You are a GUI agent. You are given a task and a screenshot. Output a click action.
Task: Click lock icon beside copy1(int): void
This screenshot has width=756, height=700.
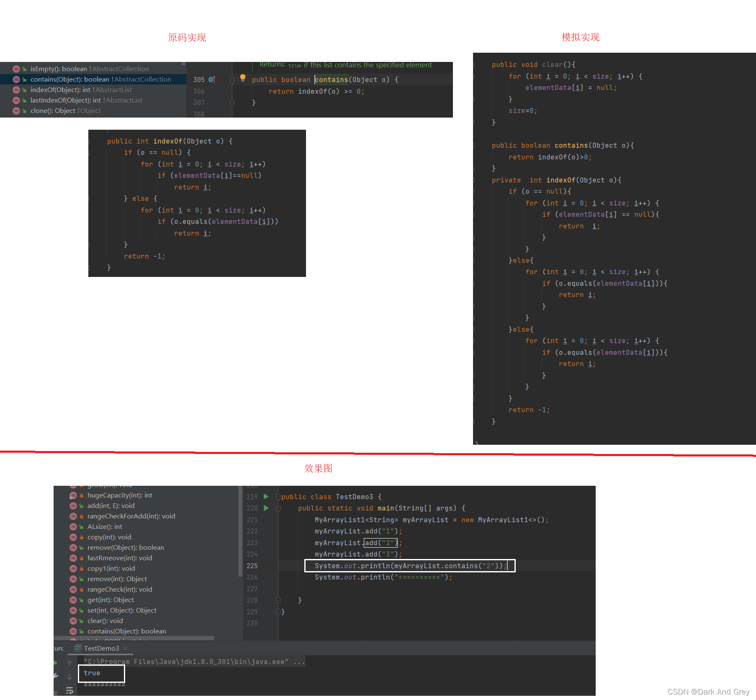coord(82,569)
